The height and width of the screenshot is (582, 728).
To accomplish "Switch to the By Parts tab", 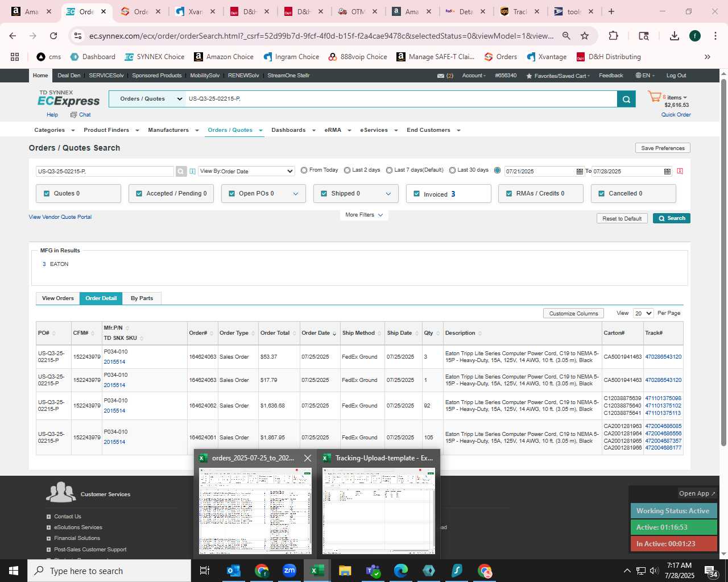I will 142,298.
